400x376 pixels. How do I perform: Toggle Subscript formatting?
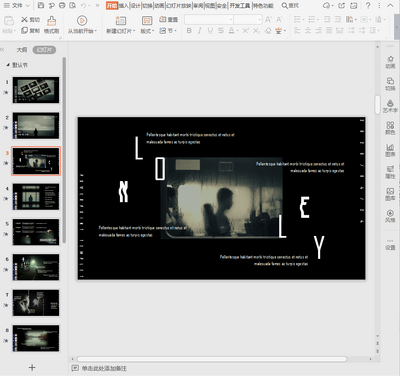[256, 31]
